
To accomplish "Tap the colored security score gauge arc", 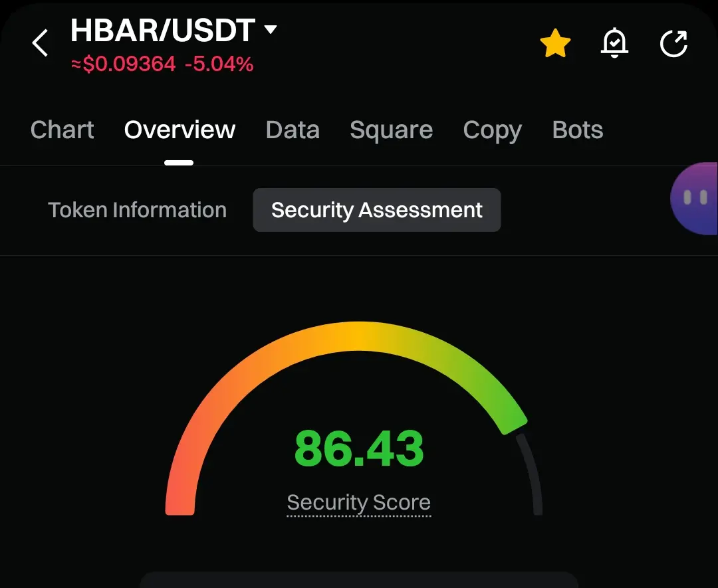I will [346, 418].
